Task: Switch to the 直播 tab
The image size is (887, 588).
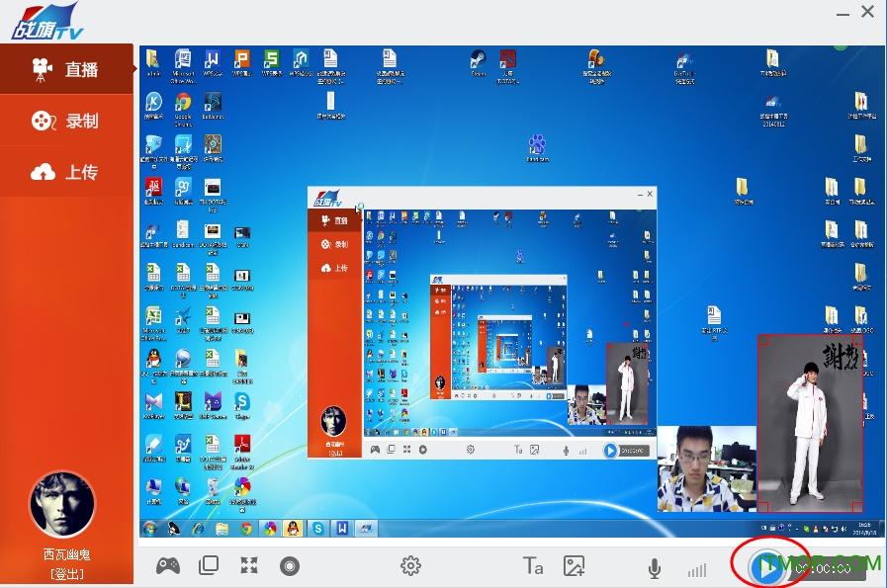Action: click(67, 69)
